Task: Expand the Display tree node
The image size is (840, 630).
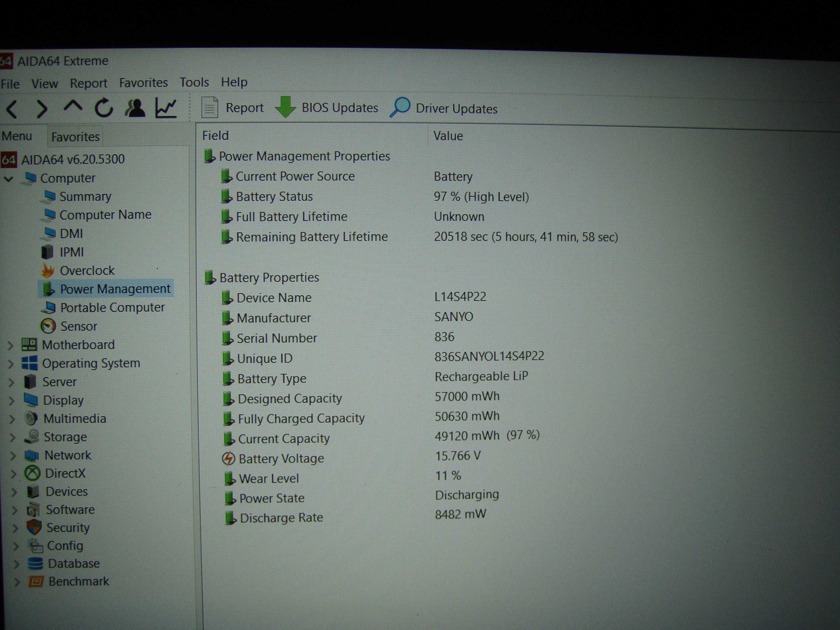Action: [x=12, y=401]
